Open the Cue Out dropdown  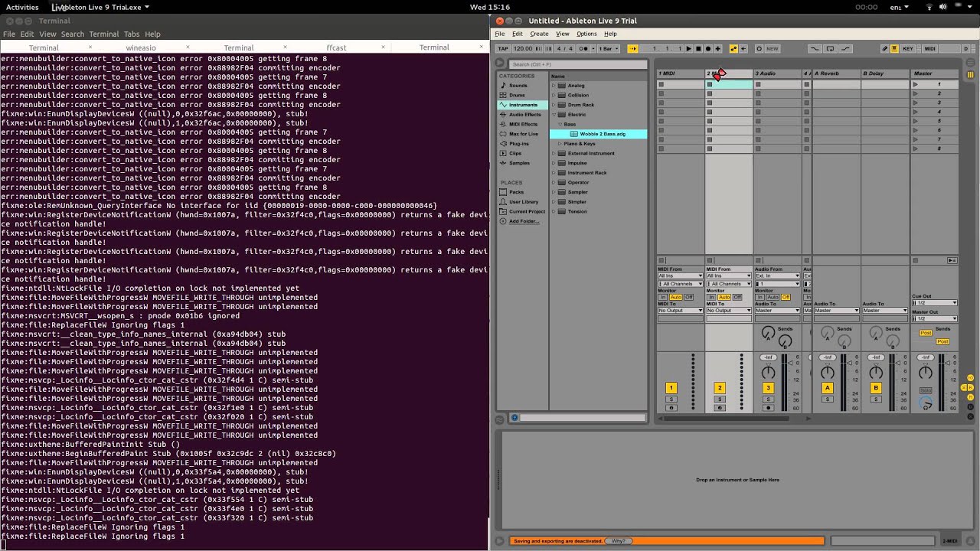935,303
